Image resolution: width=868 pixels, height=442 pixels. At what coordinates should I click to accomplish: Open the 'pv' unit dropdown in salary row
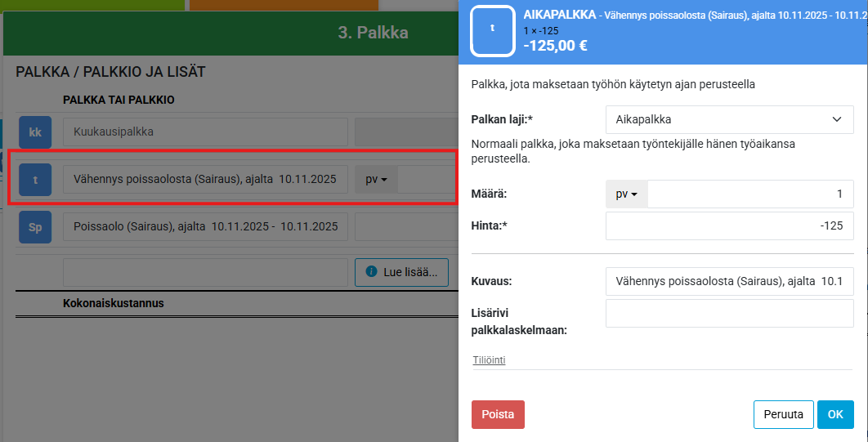[x=376, y=180]
